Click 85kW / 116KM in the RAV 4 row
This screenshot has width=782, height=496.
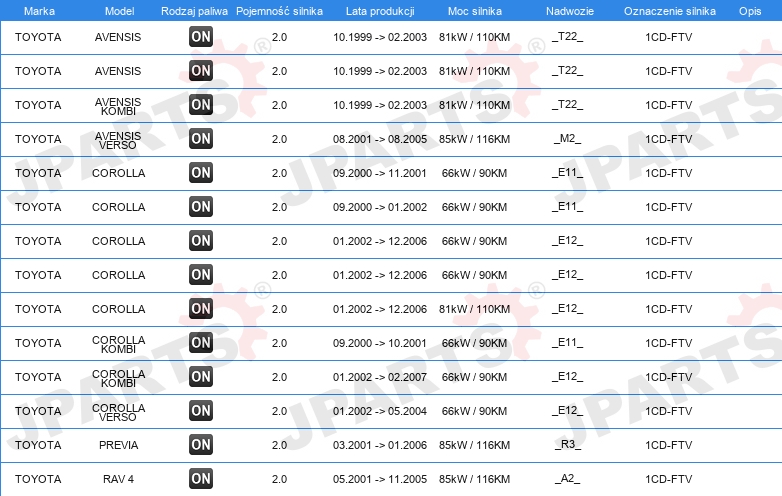point(474,479)
